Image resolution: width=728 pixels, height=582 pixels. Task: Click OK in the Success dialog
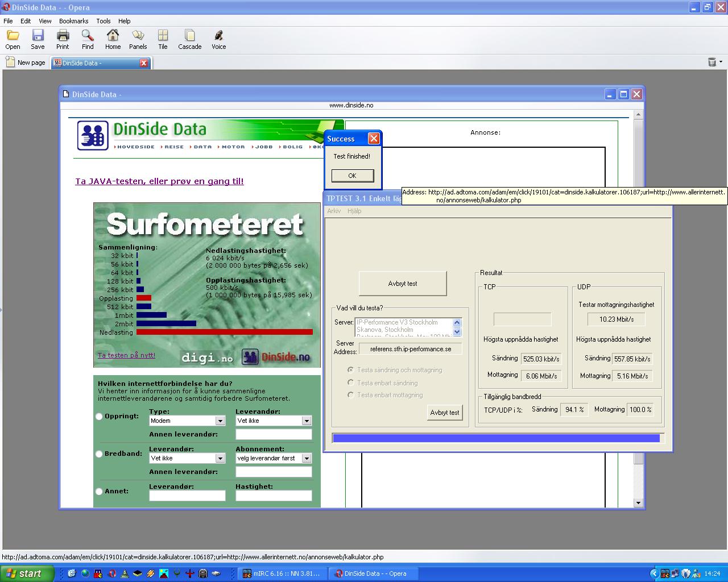pos(352,176)
